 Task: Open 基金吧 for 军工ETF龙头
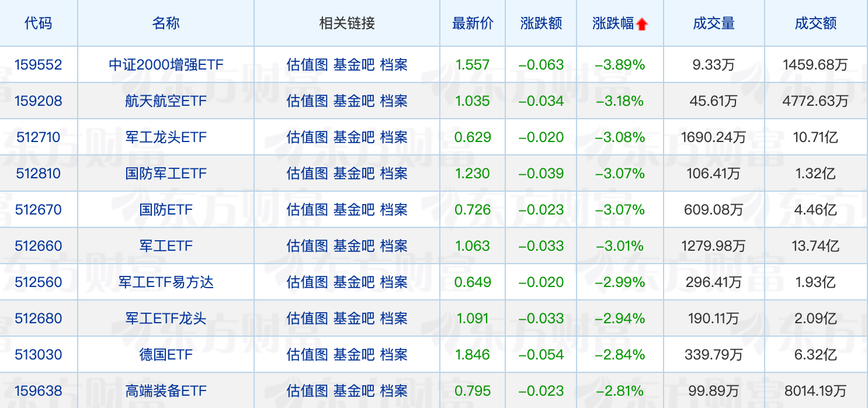pyautogui.click(x=354, y=318)
